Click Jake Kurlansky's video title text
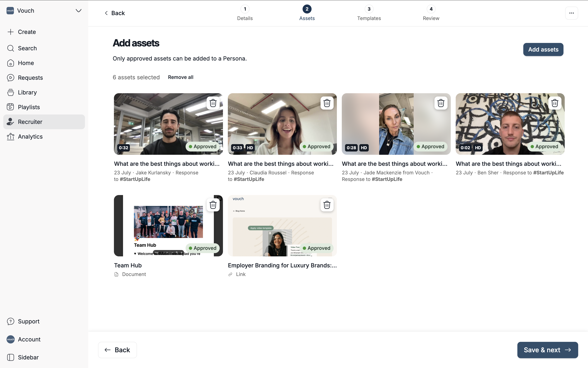 [x=167, y=164]
